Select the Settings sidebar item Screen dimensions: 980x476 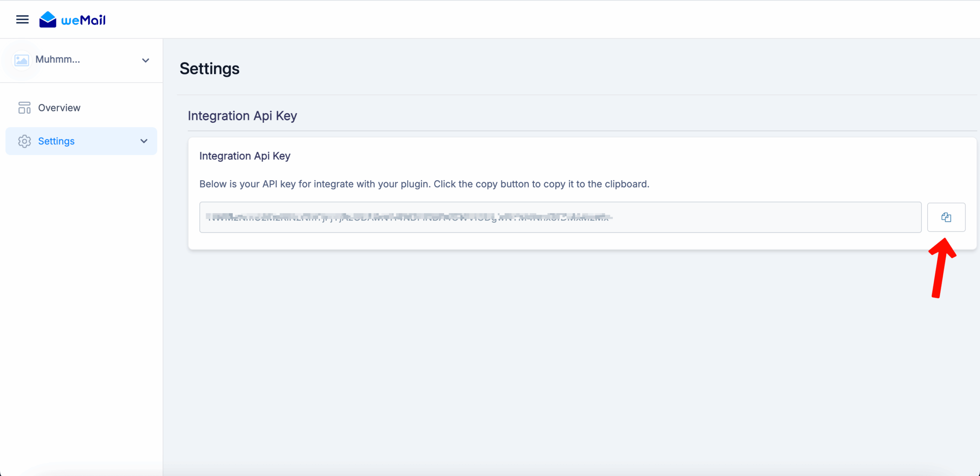pyautogui.click(x=56, y=141)
